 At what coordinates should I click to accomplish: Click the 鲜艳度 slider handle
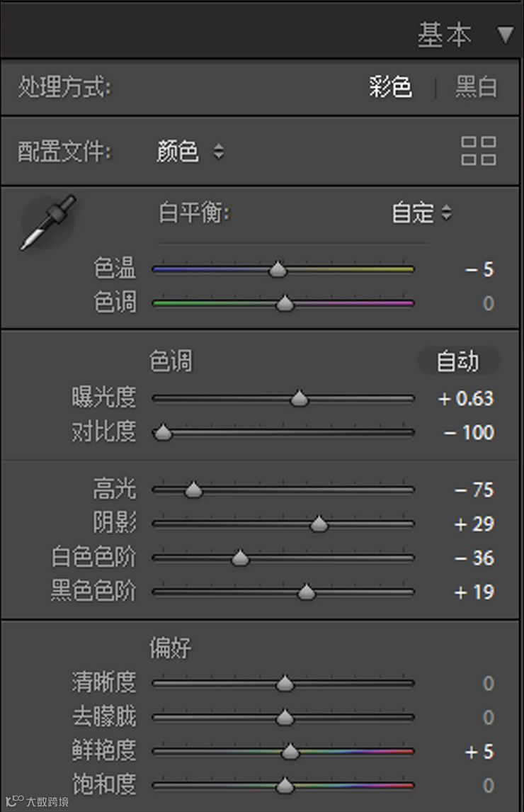point(290,752)
